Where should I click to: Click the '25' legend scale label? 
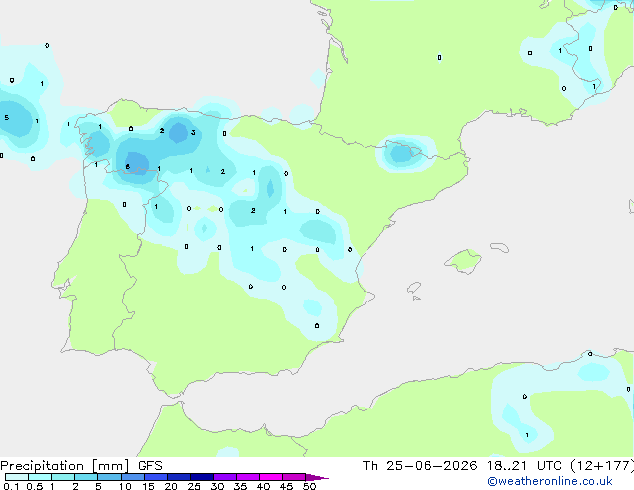[x=194, y=486]
